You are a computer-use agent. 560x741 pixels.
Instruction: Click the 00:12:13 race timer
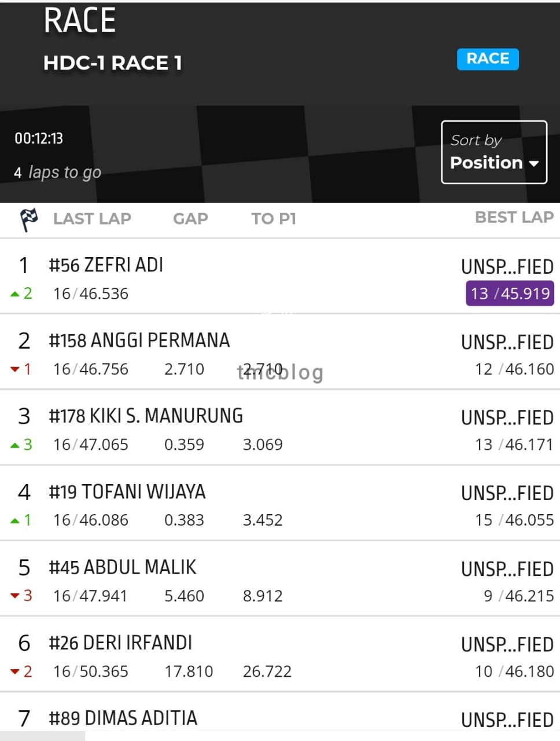click(x=39, y=138)
